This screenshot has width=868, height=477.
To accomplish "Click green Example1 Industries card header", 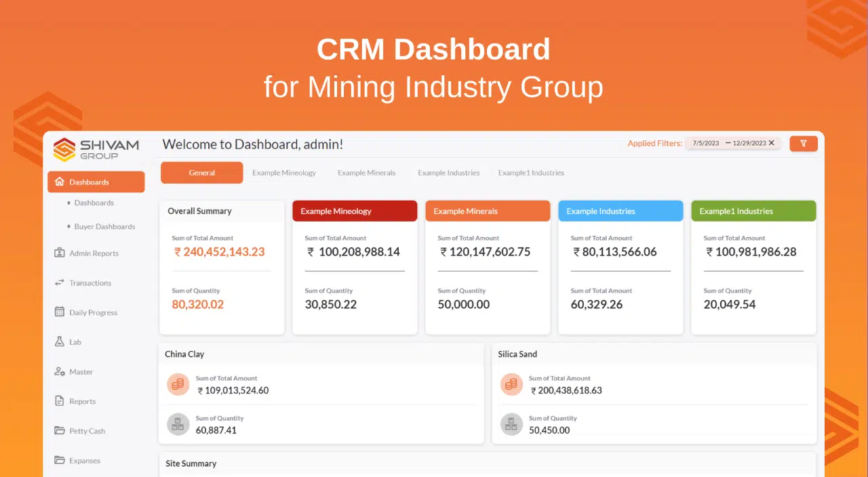I will [x=753, y=211].
